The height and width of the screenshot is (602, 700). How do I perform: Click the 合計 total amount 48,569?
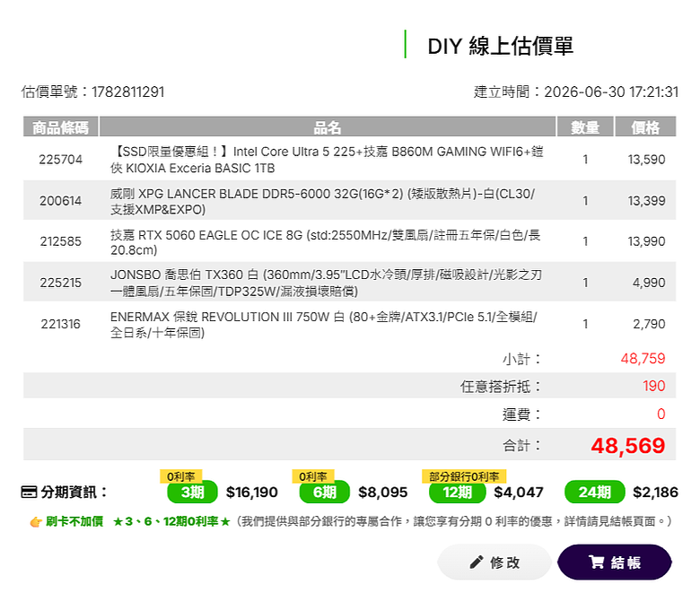tap(628, 445)
